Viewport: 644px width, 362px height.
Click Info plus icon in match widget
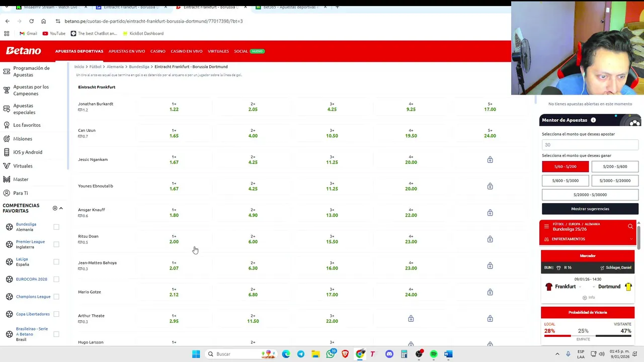(x=585, y=298)
